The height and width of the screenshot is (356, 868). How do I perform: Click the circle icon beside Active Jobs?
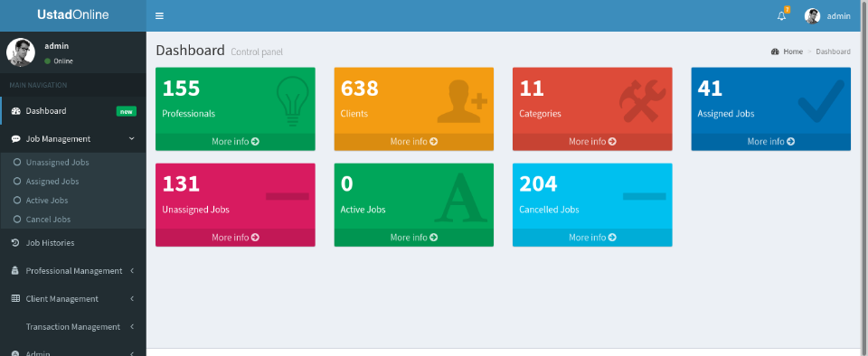[16, 200]
